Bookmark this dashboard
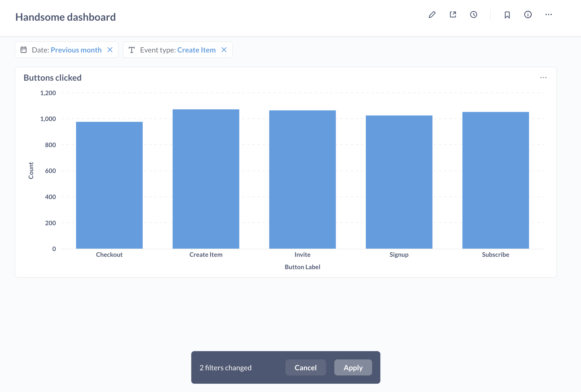Viewport: 581px width, 392px height. click(507, 15)
